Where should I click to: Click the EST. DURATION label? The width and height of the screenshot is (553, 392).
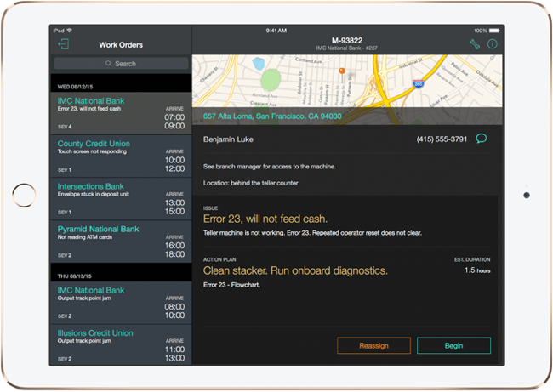[x=472, y=260]
